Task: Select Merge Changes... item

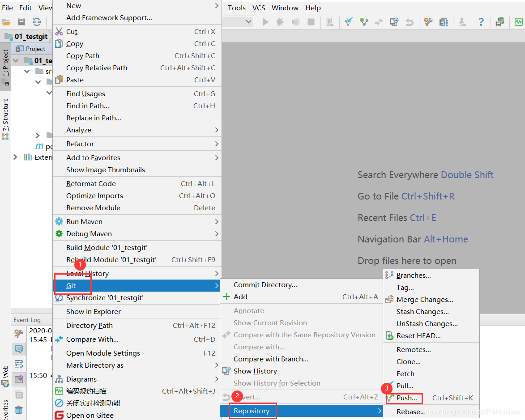Action: click(431, 300)
